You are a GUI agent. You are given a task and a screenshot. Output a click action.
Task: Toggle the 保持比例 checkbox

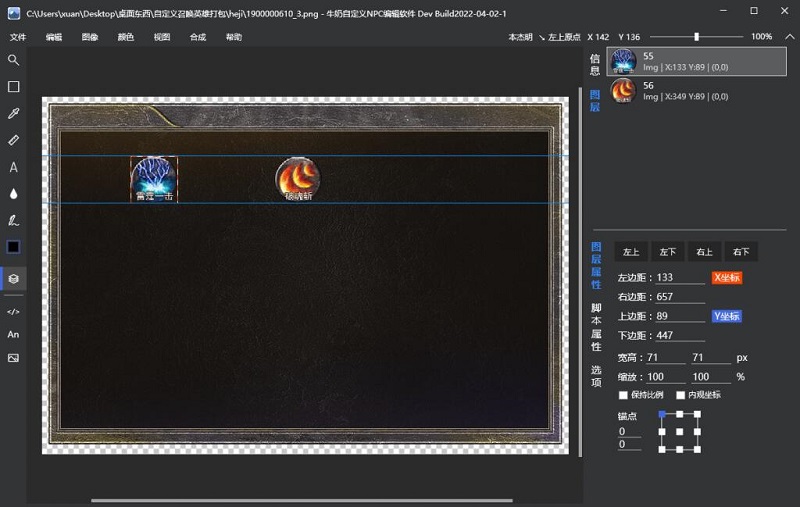point(623,395)
